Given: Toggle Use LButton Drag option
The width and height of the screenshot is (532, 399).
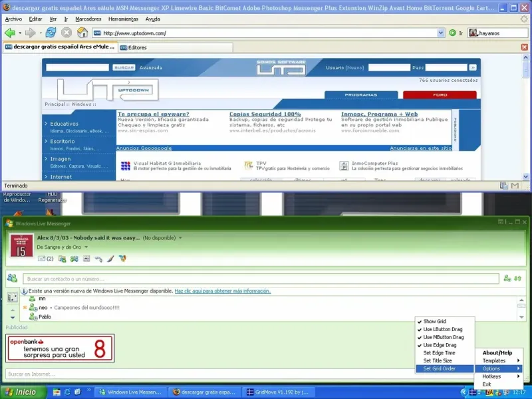Looking at the screenshot, I should [x=444, y=329].
